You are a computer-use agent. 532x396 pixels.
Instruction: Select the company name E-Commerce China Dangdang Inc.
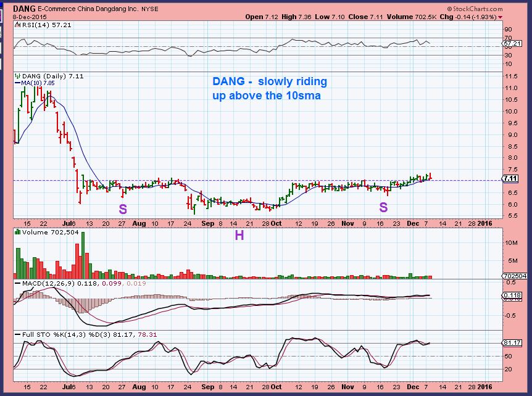[x=88, y=9]
